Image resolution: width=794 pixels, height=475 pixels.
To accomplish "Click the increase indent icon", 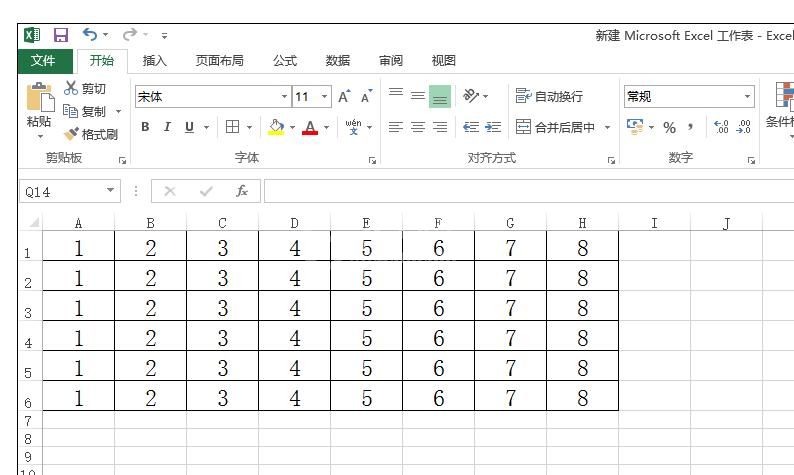I will [x=493, y=127].
